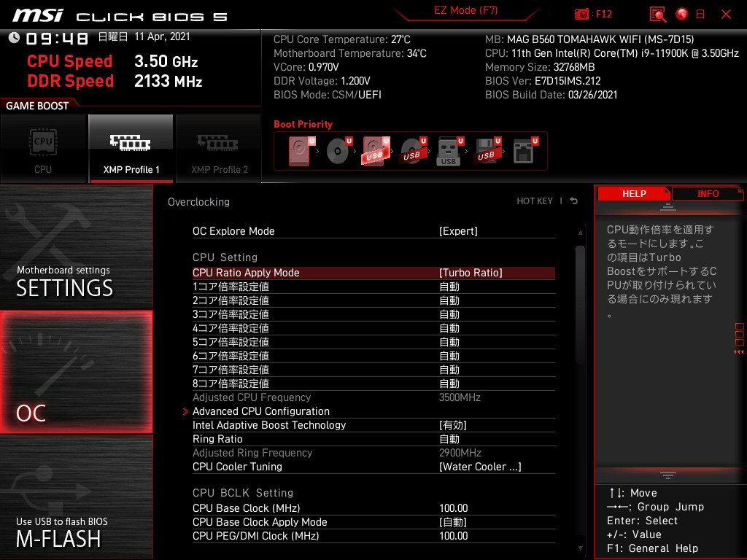Screen dimensions: 747x560
Task: Click the settings list scrollbar thumb
Action: [x=580, y=305]
